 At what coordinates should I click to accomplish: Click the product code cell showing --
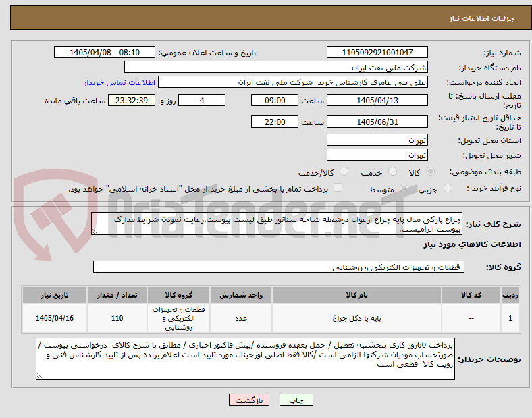point(471,318)
